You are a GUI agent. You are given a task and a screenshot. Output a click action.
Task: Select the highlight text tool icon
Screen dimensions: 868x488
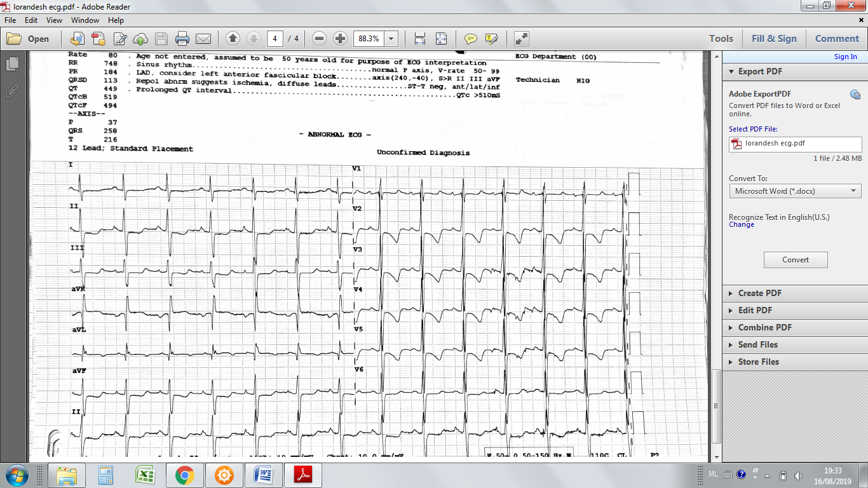pos(491,39)
